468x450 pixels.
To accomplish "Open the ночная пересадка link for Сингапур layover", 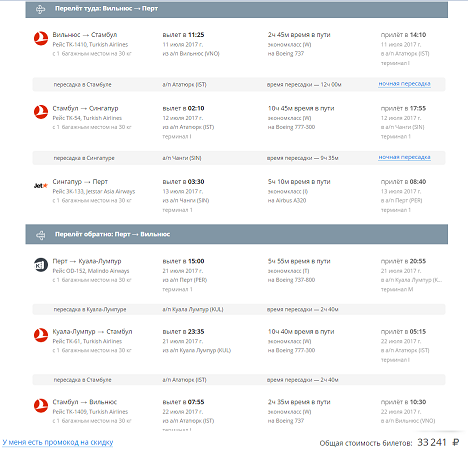I will [404, 157].
